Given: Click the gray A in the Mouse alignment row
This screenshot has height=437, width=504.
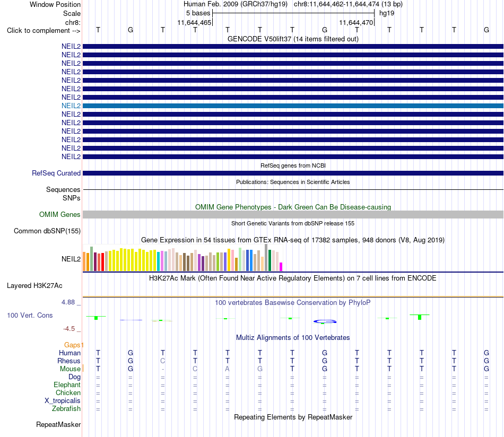Looking at the screenshot, I should pos(228,369).
